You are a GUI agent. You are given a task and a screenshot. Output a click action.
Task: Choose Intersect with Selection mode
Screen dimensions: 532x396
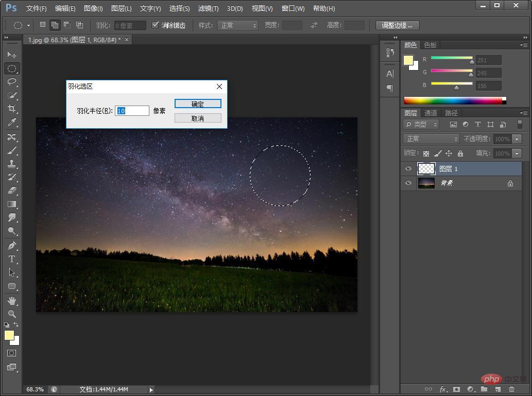(79, 24)
